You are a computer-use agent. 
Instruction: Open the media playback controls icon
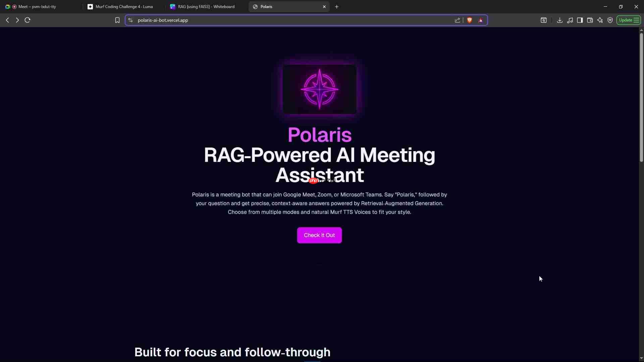(x=570, y=20)
